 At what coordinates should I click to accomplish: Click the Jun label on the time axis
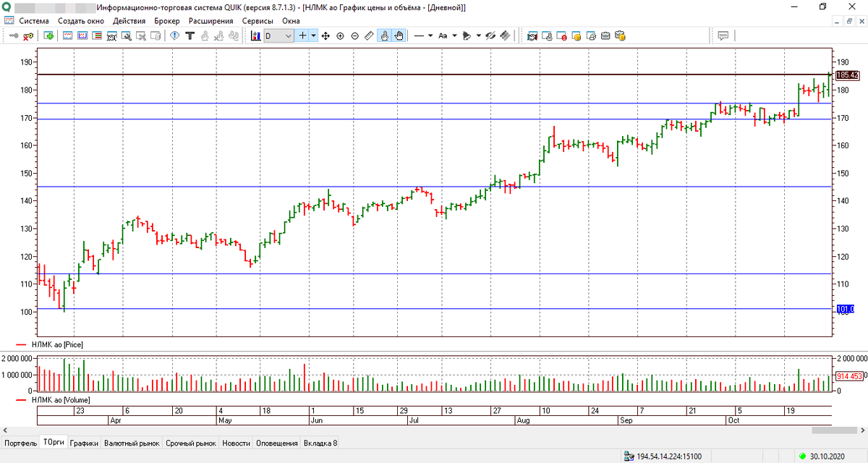[316, 420]
